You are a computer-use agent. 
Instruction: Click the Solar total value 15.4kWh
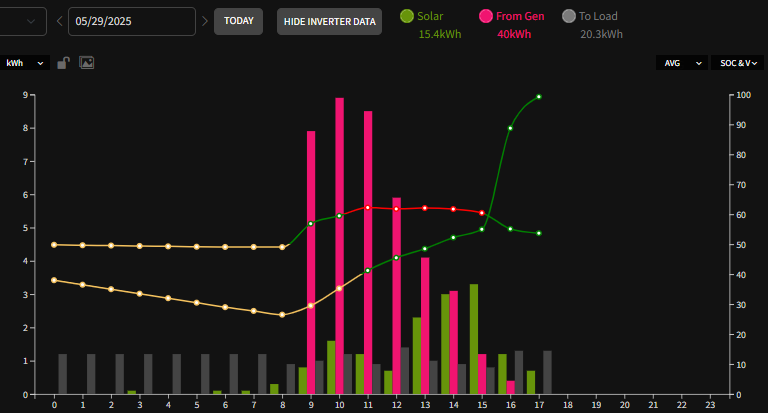click(x=440, y=34)
